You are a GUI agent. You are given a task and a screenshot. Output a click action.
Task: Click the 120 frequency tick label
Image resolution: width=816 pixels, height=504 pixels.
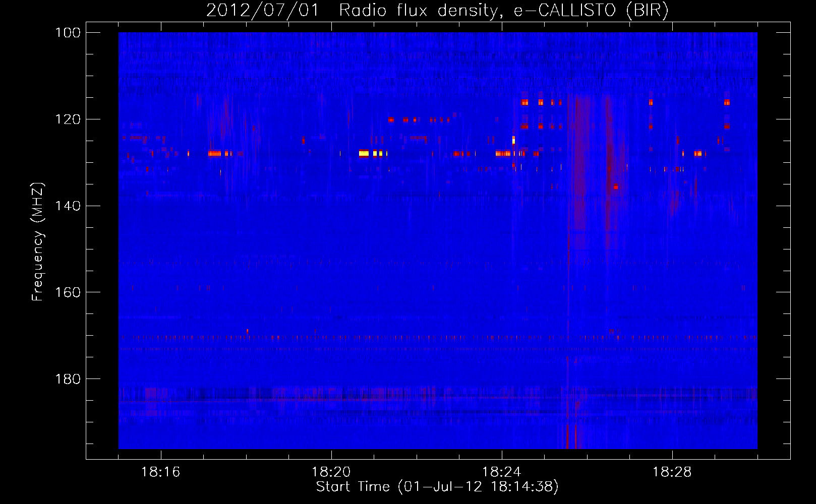[67, 119]
